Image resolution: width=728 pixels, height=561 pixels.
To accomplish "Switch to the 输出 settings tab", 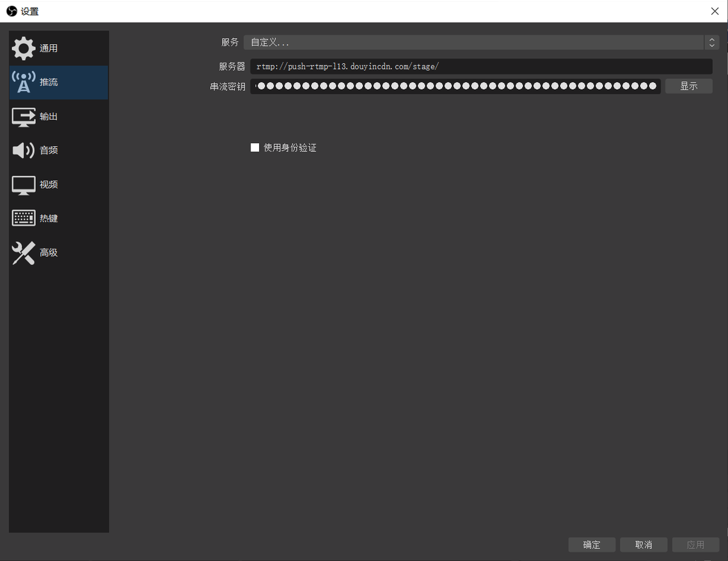I will click(59, 116).
